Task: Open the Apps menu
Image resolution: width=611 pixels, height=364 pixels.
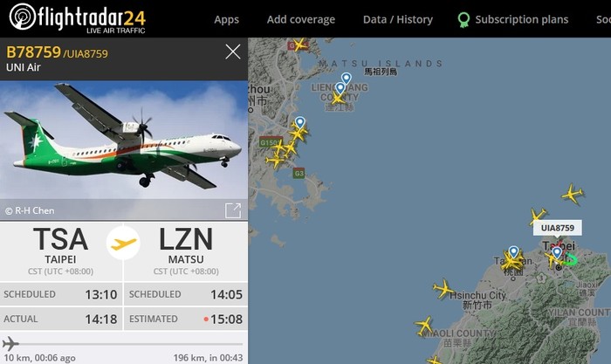Action: (226, 19)
